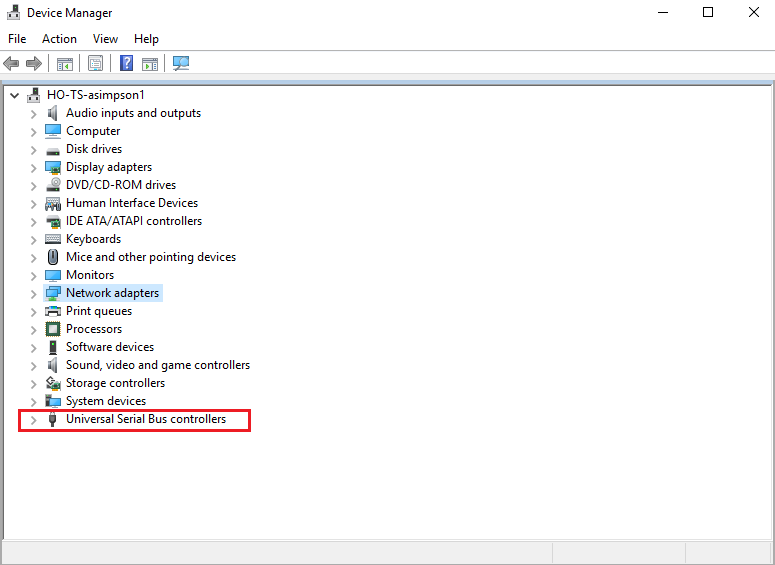This screenshot has width=775, height=565.
Task: Click the mouse icon beside Mice and pointing devices
Action: click(x=53, y=257)
